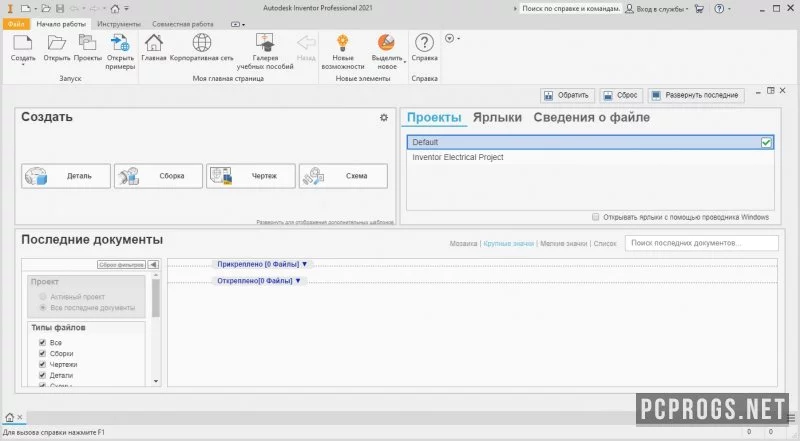
Task: Click the Выделить новое icon
Action: [386, 44]
